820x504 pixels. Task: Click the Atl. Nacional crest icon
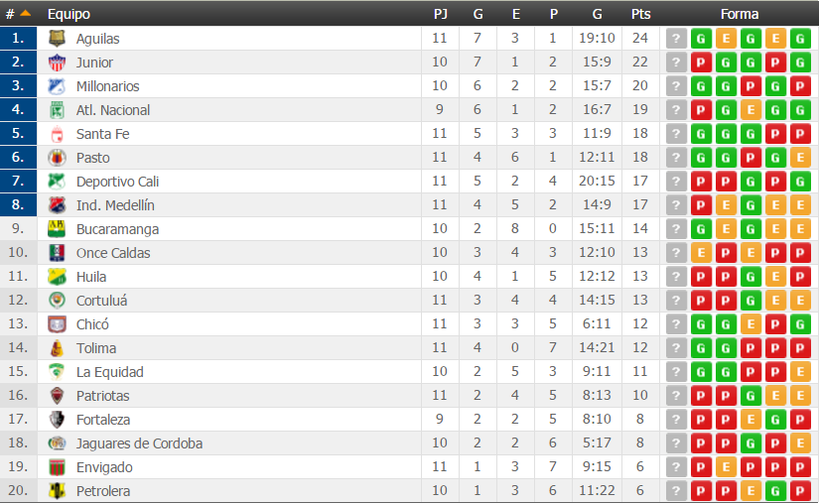coord(57,110)
